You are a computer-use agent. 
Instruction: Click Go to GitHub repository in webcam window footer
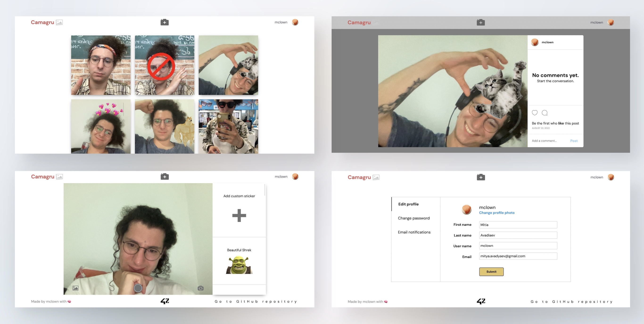click(256, 301)
